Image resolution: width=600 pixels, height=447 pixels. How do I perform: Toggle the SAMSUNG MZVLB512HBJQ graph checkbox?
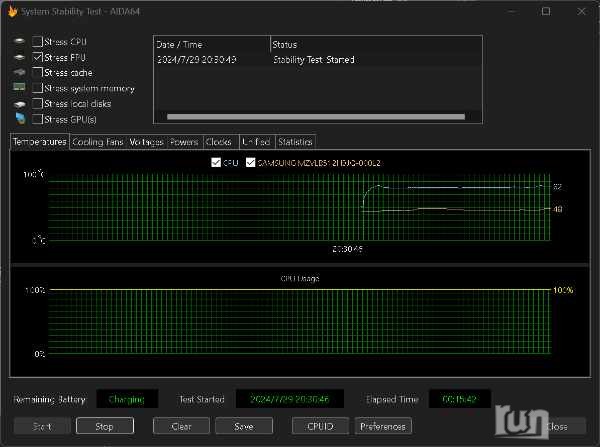[x=250, y=162]
